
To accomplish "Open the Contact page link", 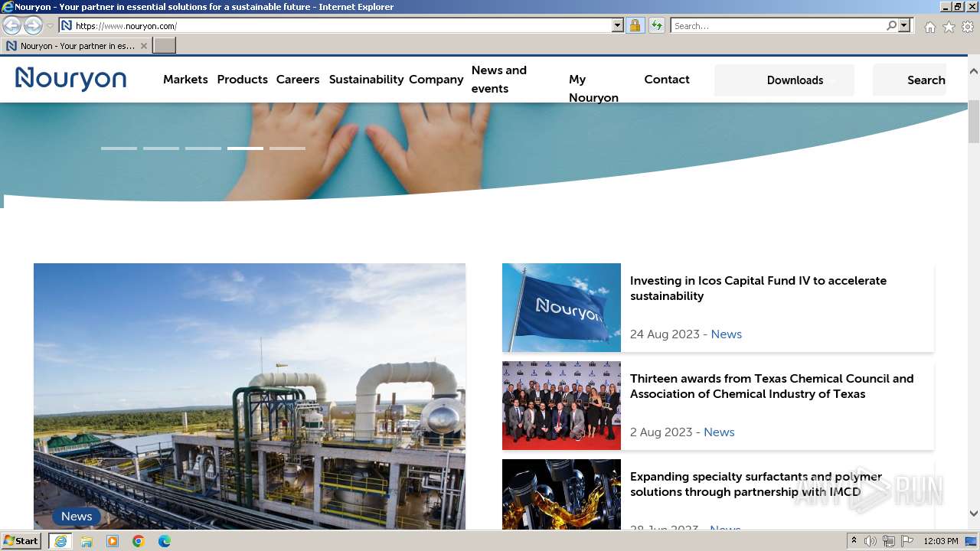I will (x=667, y=80).
